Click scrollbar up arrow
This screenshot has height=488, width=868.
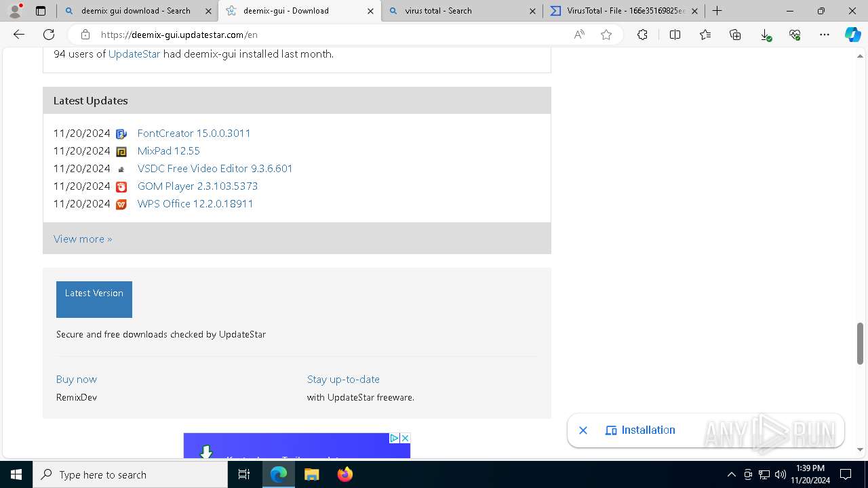[861, 56]
